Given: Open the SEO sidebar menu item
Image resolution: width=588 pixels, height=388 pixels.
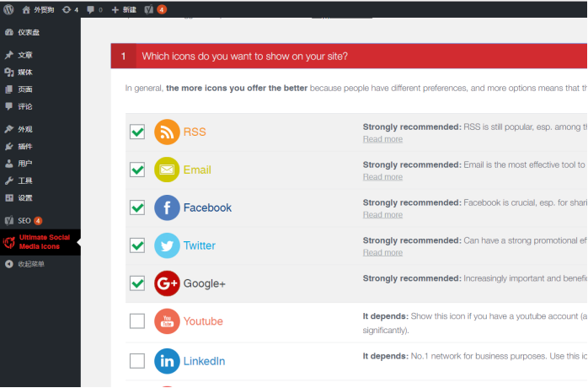Looking at the screenshot, I should (x=24, y=220).
